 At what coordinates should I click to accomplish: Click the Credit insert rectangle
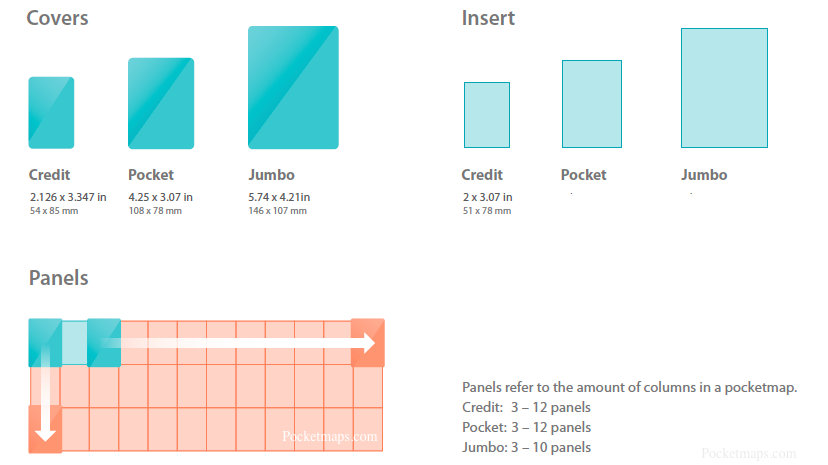pos(487,114)
